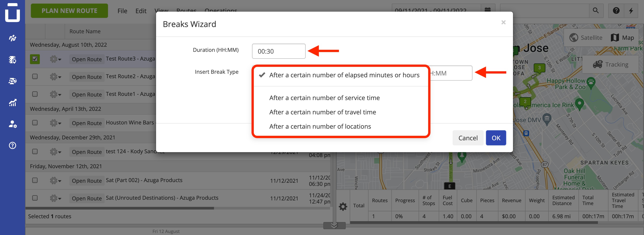Click map stop marker 3
The image size is (644, 235).
[x=539, y=68]
